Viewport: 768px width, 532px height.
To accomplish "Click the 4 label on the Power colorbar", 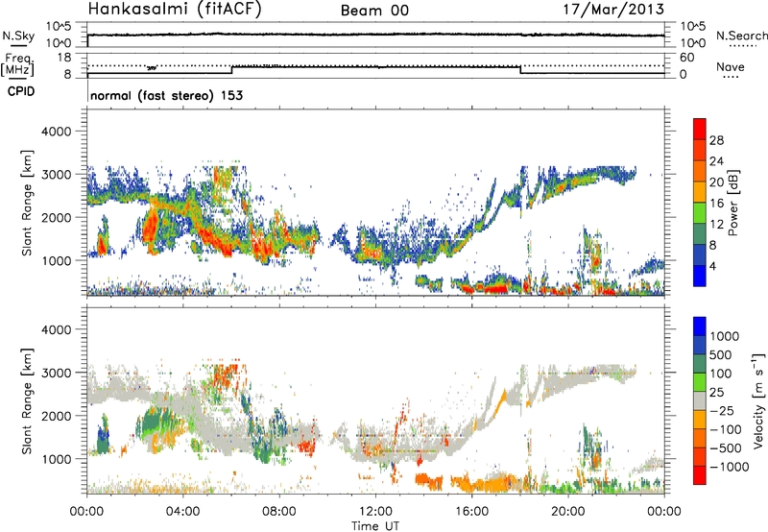I will 712,266.
